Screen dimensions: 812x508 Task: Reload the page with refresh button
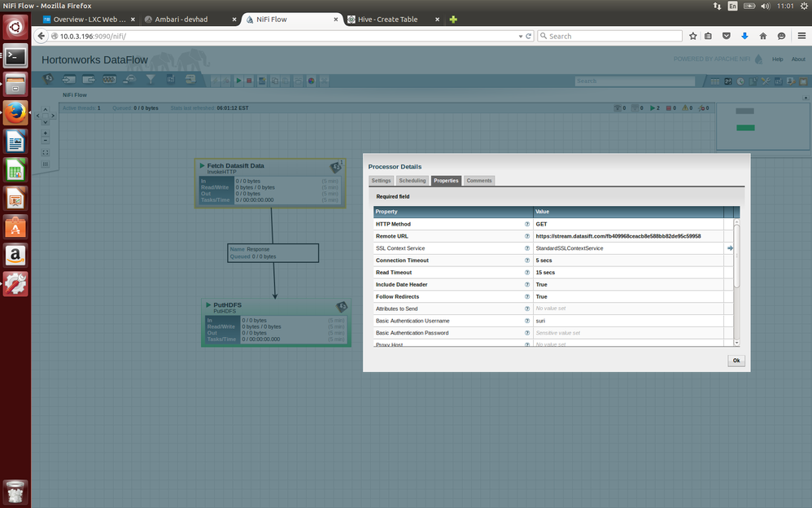(529, 36)
